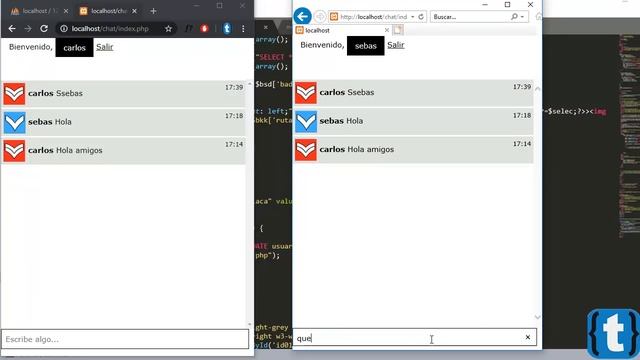The width and height of the screenshot is (640, 360).
Task: Close the first Chrome tab
Action: coord(66,11)
